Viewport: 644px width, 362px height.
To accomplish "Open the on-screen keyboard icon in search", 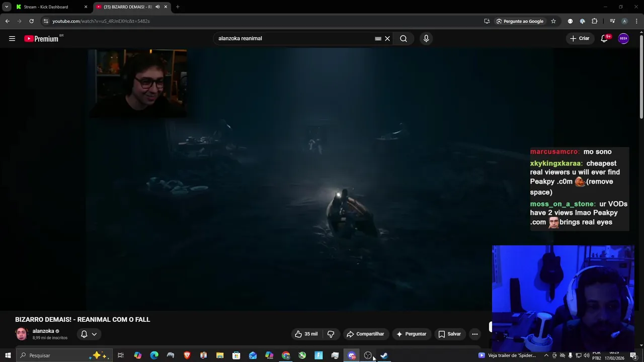I will 378,39.
